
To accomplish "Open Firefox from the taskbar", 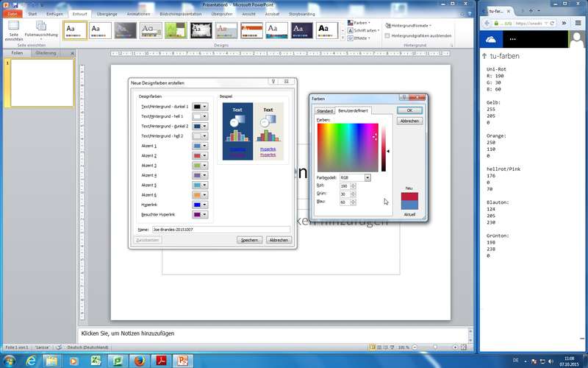I will tap(138, 360).
